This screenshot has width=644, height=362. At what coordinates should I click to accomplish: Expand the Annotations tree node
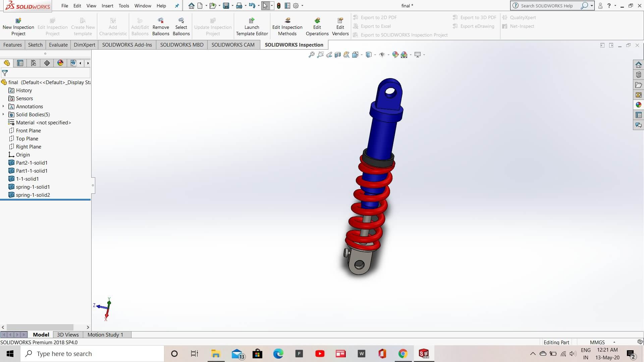pyautogui.click(x=3, y=107)
